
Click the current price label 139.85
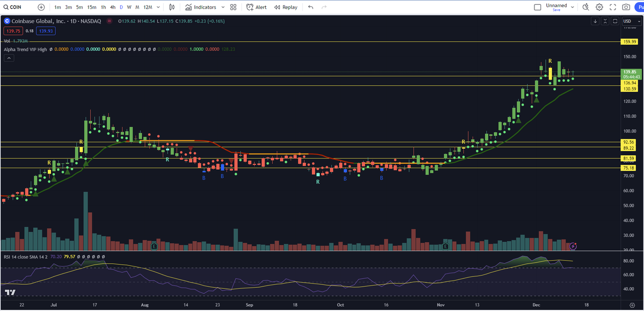coord(629,71)
